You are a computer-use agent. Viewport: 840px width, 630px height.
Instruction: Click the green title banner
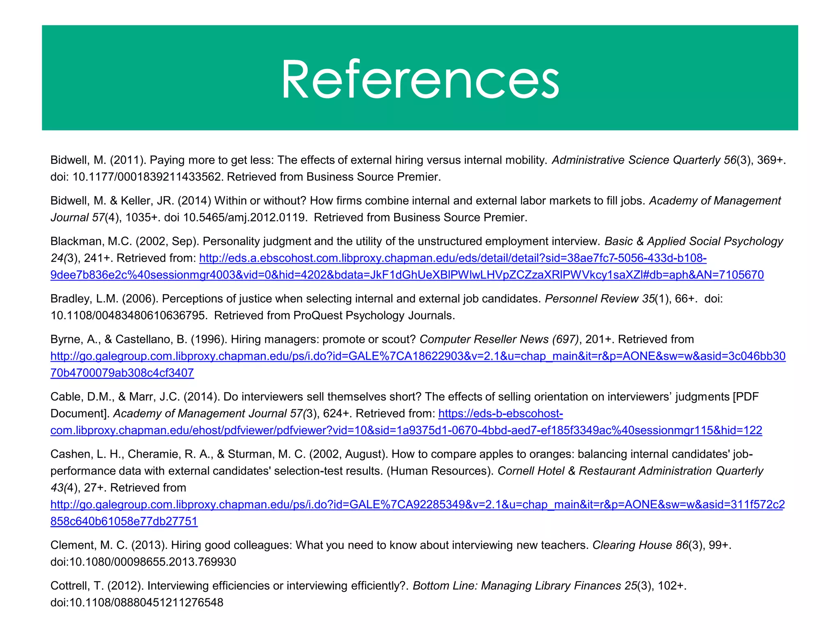coord(164,78)
